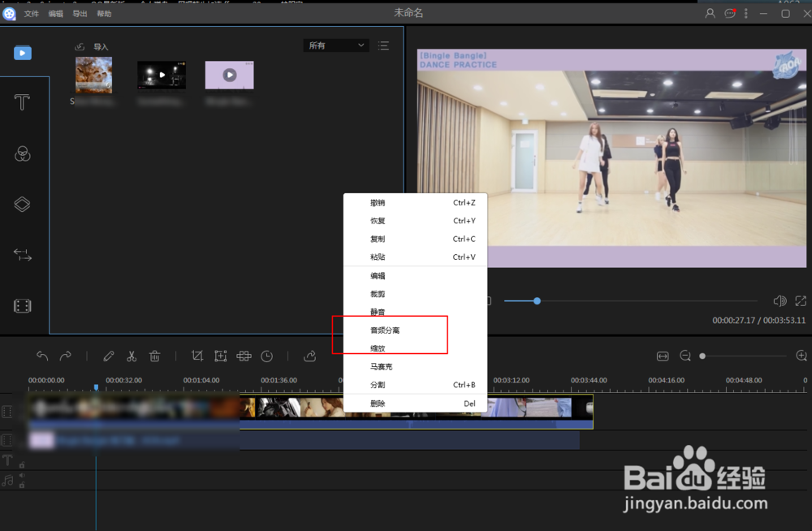Toggle lock on the text track
The height and width of the screenshot is (531, 812).
tap(22, 465)
